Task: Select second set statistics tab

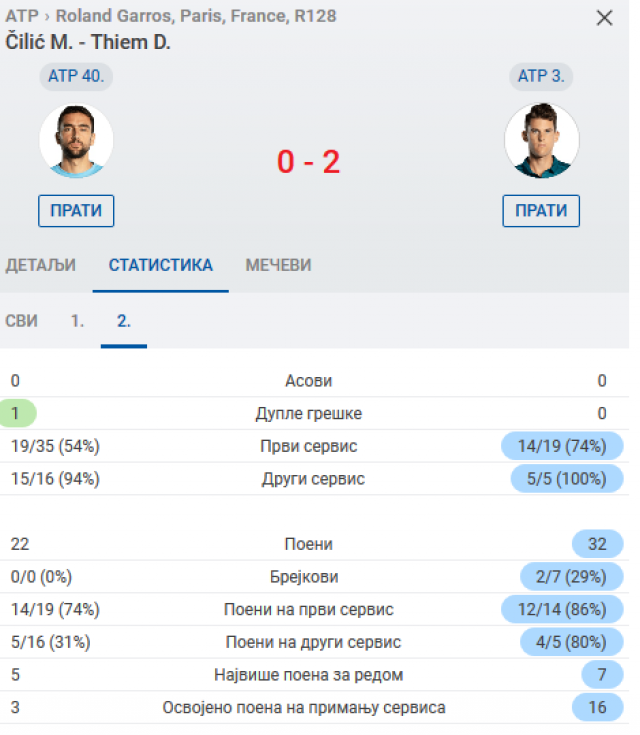Action: pos(123,321)
